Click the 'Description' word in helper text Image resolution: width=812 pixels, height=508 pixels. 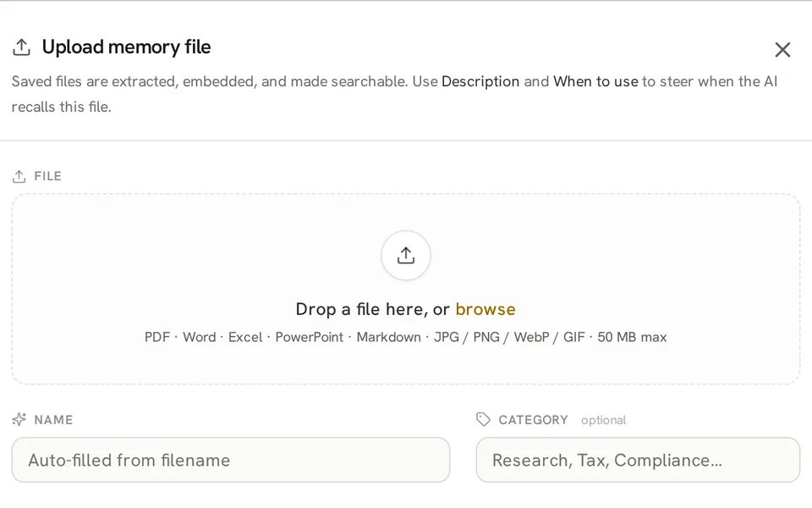click(480, 81)
